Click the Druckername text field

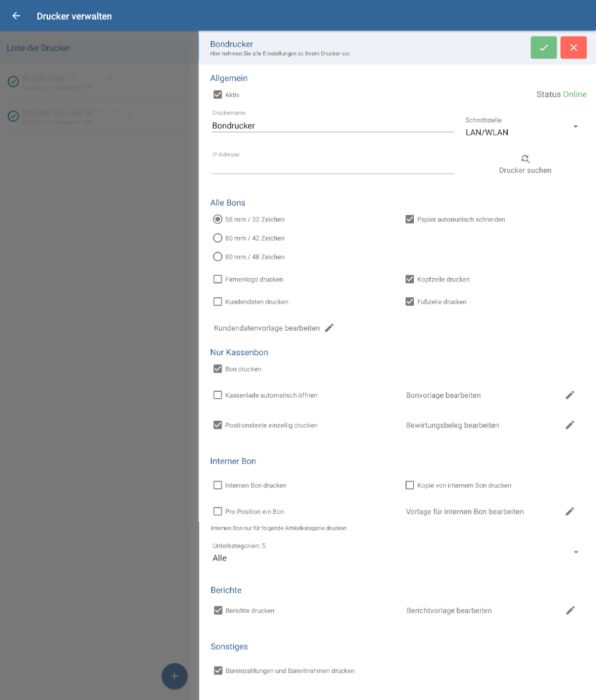pos(332,126)
